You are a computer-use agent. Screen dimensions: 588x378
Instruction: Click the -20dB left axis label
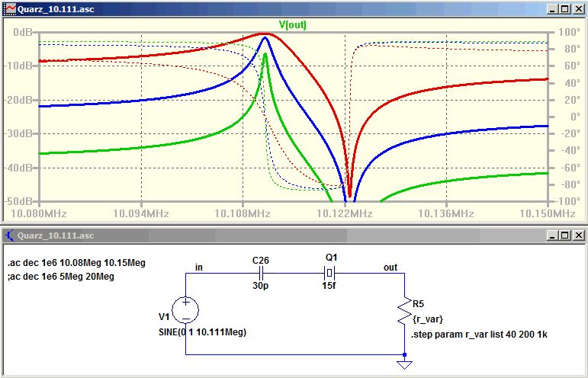[x=18, y=100]
